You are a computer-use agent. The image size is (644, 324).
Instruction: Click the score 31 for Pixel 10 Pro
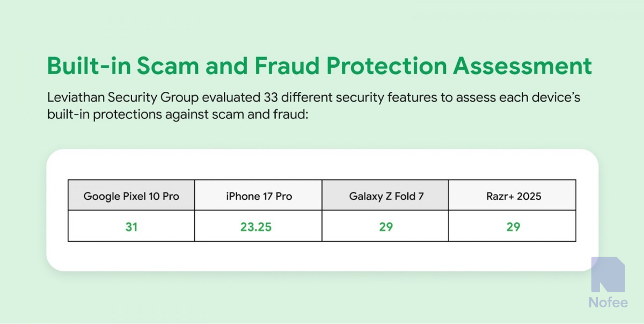pyautogui.click(x=131, y=227)
